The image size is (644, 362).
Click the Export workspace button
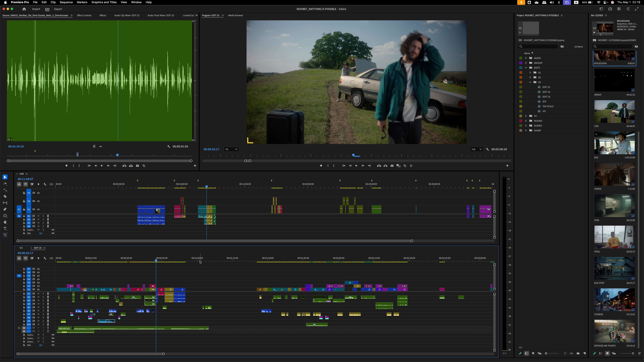click(x=58, y=9)
